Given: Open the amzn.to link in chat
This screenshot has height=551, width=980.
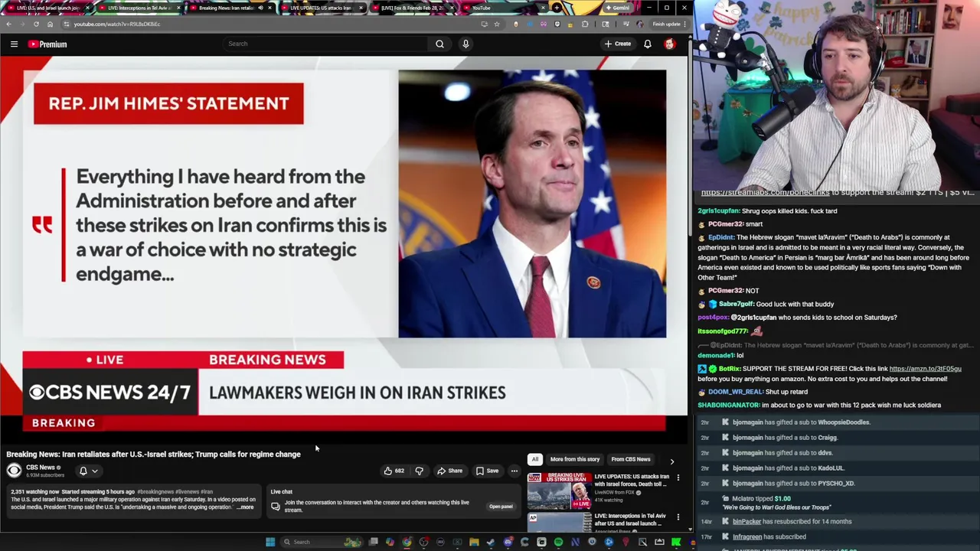Looking at the screenshot, I should coord(925,369).
